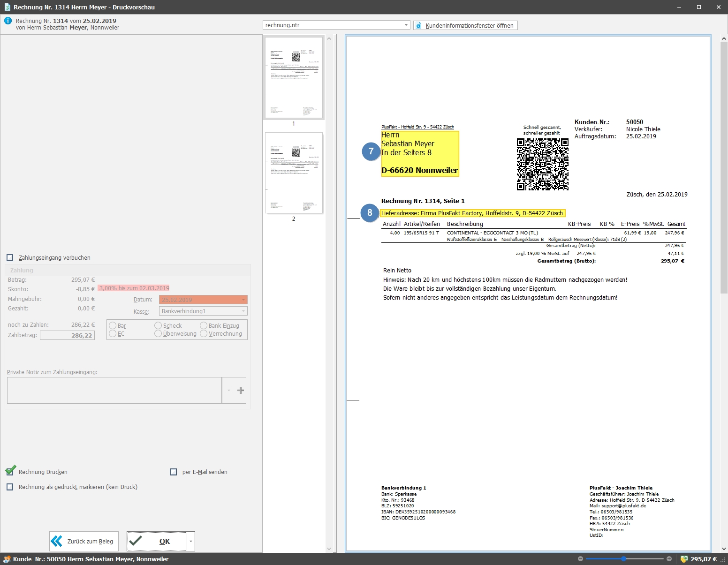Select the Verrechnung payment option
The height and width of the screenshot is (565, 728).
pyautogui.click(x=204, y=333)
